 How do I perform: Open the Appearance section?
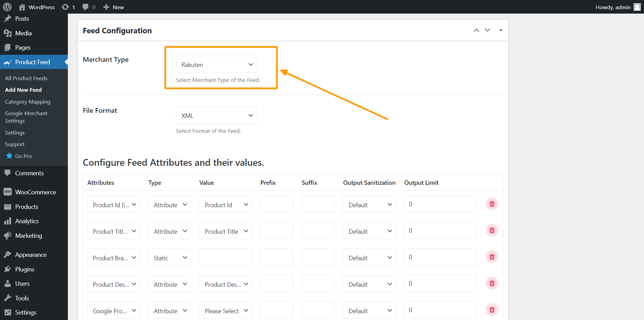(x=31, y=254)
